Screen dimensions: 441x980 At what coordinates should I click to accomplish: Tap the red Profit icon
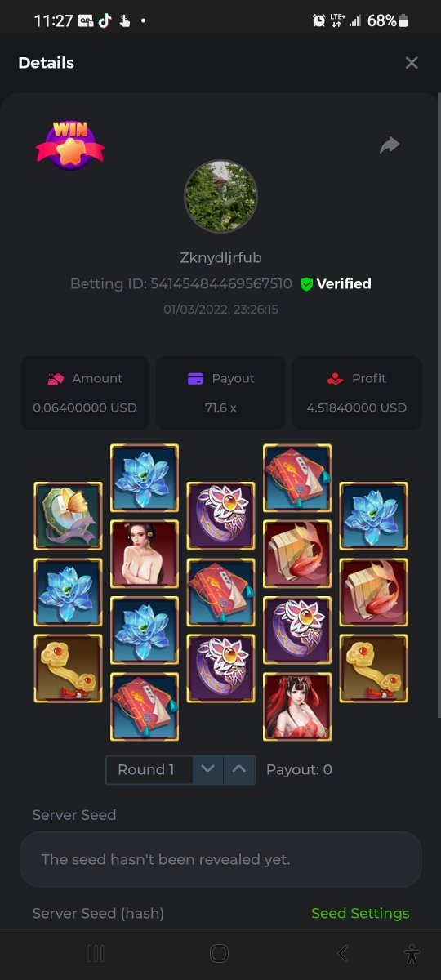coord(335,379)
